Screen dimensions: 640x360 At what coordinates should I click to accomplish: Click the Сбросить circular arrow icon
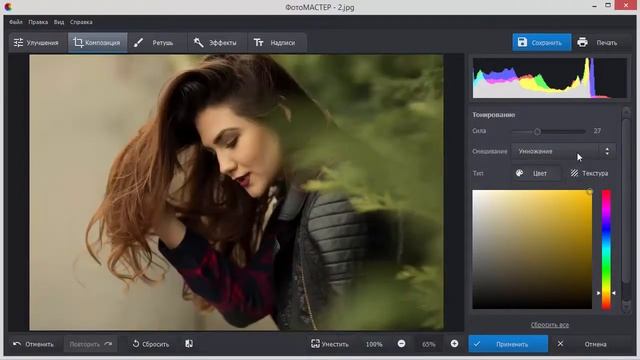click(136, 344)
